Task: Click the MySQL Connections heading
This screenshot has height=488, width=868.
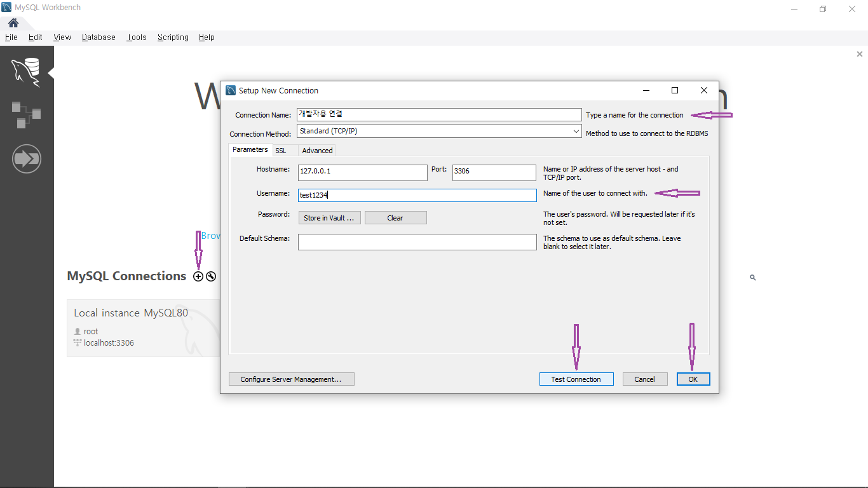Action: 126,276
